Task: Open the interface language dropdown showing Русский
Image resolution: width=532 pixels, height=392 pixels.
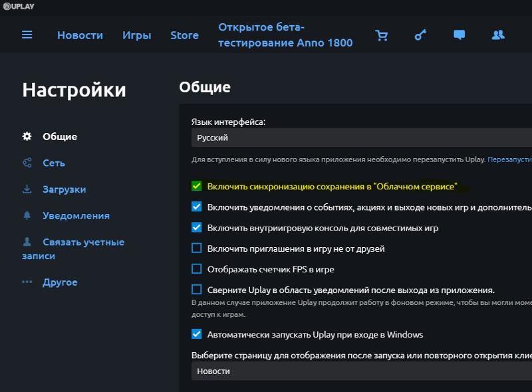Action: (x=362, y=138)
